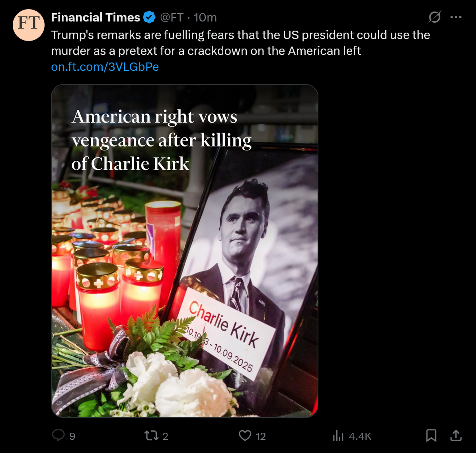Viewport: 476px width, 453px height.
Task: Follow the on.ft.com/3VLGbPe link
Action: click(105, 67)
